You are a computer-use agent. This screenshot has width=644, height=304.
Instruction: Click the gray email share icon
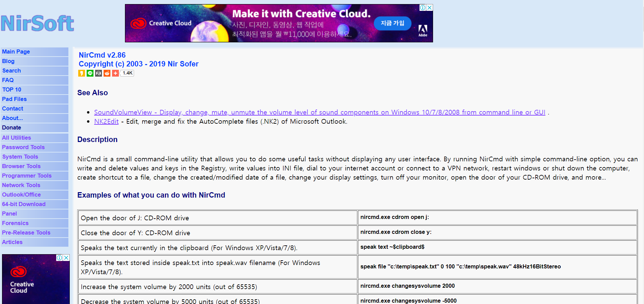99,73
